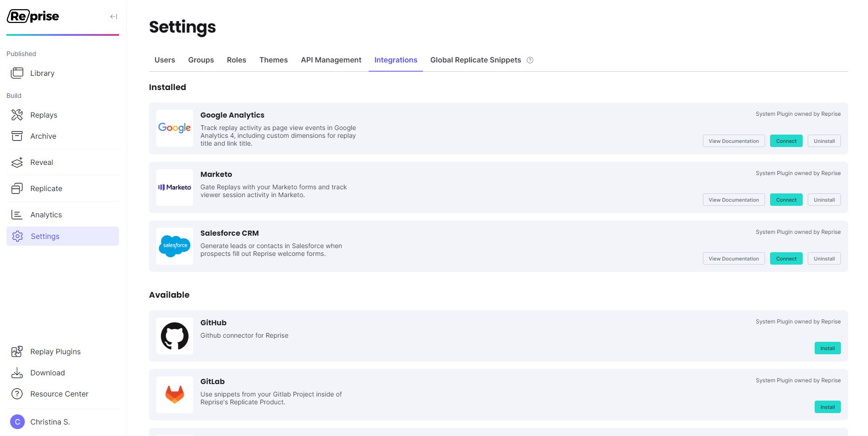Open the Download page label

click(47, 373)
